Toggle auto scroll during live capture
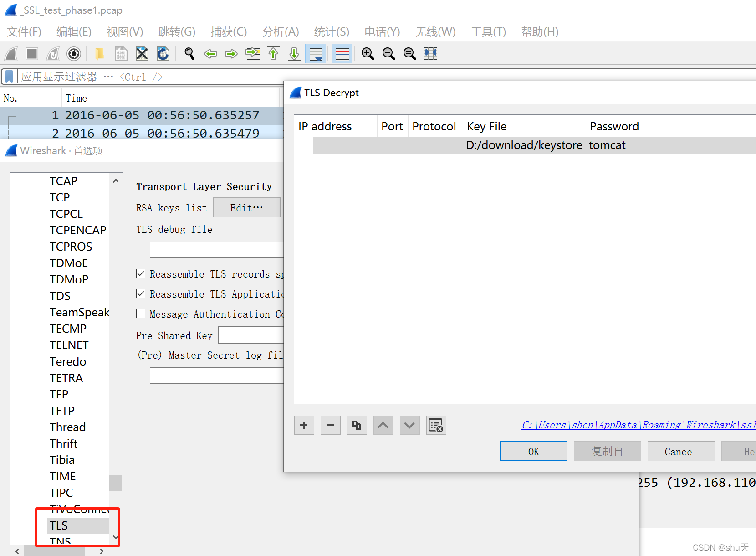The width and height of the screenshot is (756, 556). pos(316,54)
